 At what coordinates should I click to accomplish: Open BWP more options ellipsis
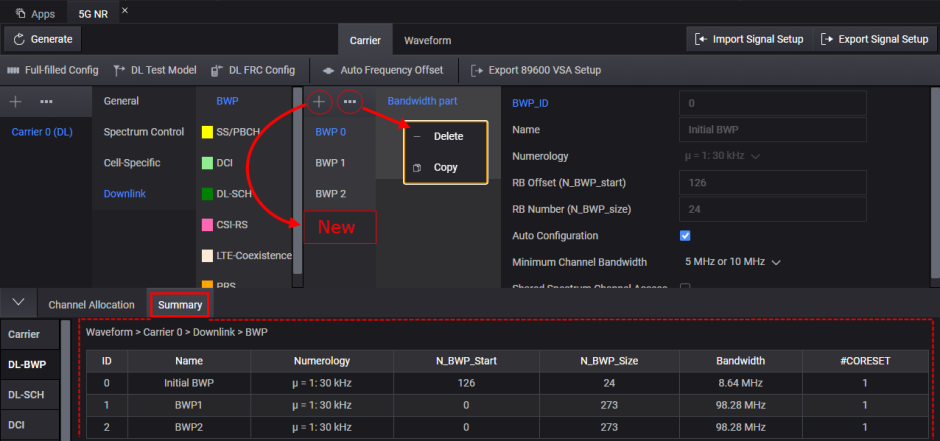point(350,102)
